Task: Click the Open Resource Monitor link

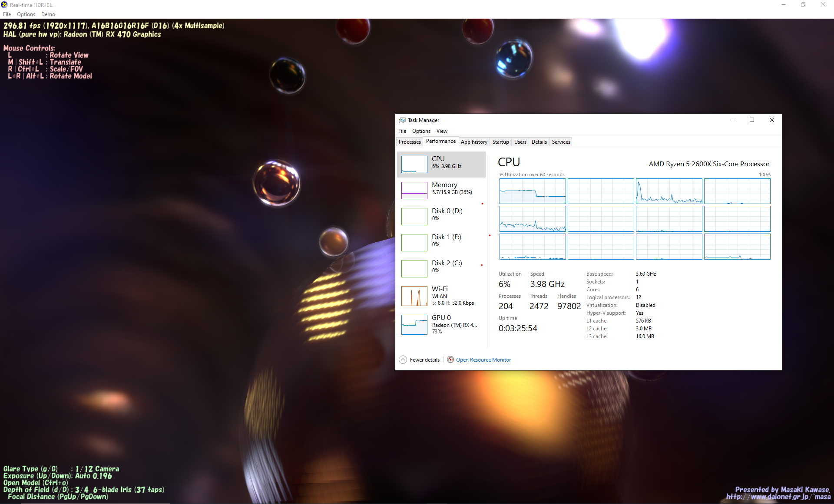Action: coord(483,360)
